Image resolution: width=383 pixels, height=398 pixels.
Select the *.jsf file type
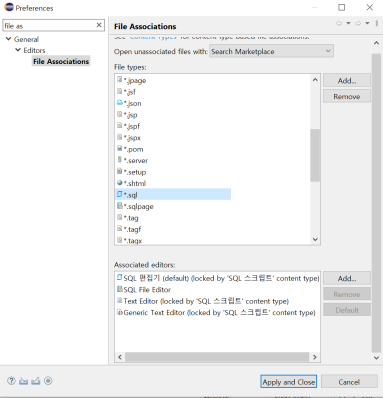(126, 92)
